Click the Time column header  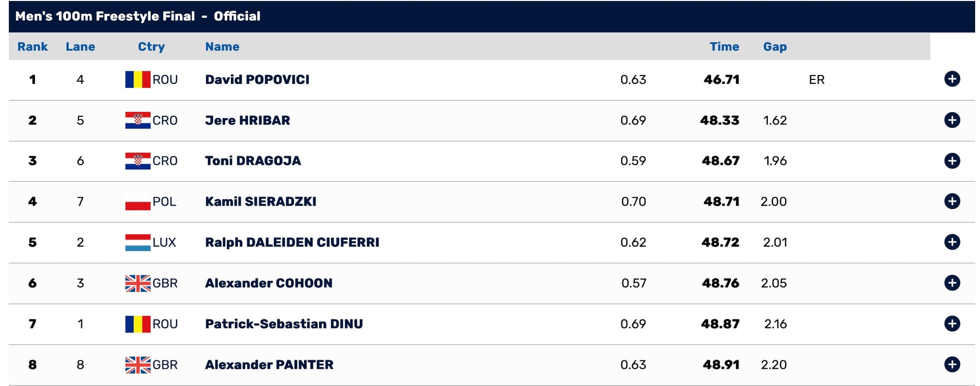click(724, 47)
